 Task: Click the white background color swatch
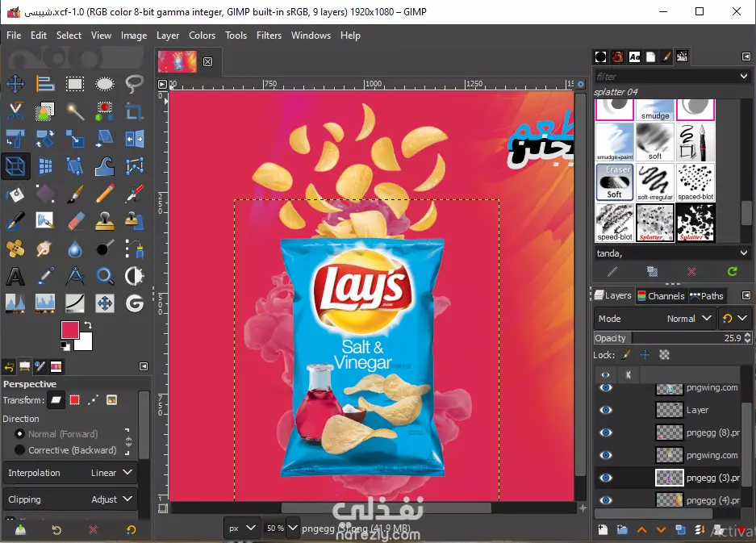(85, 344)
